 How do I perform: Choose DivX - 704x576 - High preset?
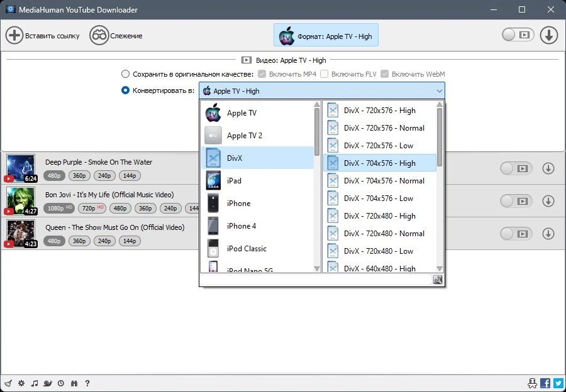coord(380,163)
